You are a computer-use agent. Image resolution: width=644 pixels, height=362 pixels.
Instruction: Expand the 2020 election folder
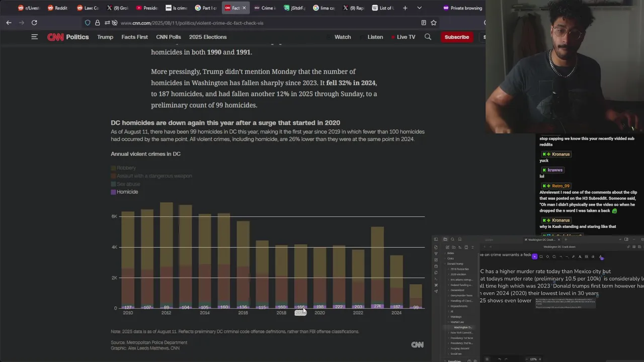pos(458,274)
